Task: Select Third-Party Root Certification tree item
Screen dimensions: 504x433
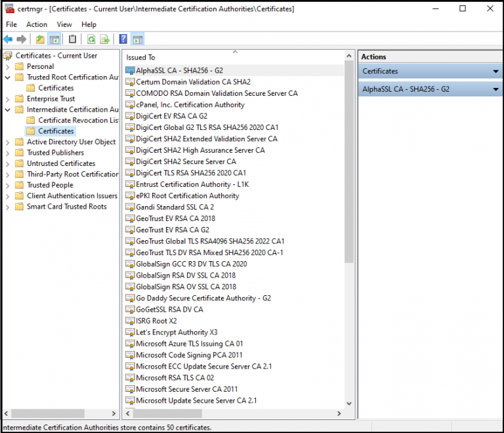Action: click(73, 174)
